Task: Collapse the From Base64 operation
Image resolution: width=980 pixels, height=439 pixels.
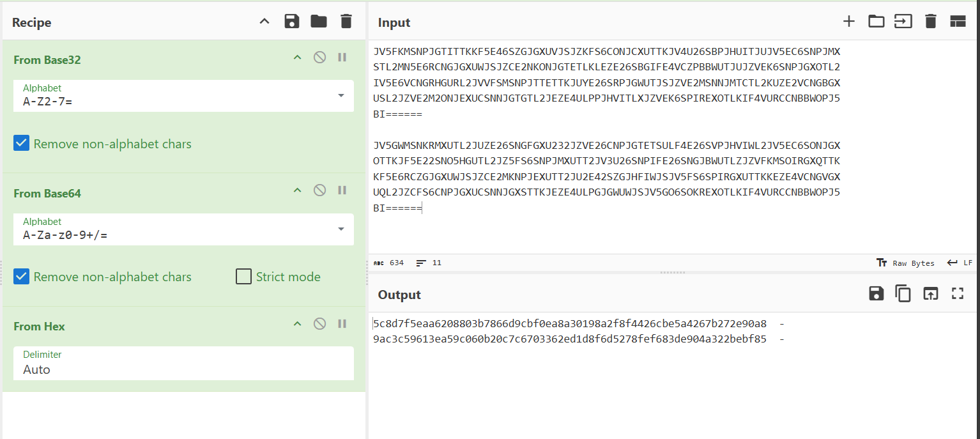Action: point(297,190)
